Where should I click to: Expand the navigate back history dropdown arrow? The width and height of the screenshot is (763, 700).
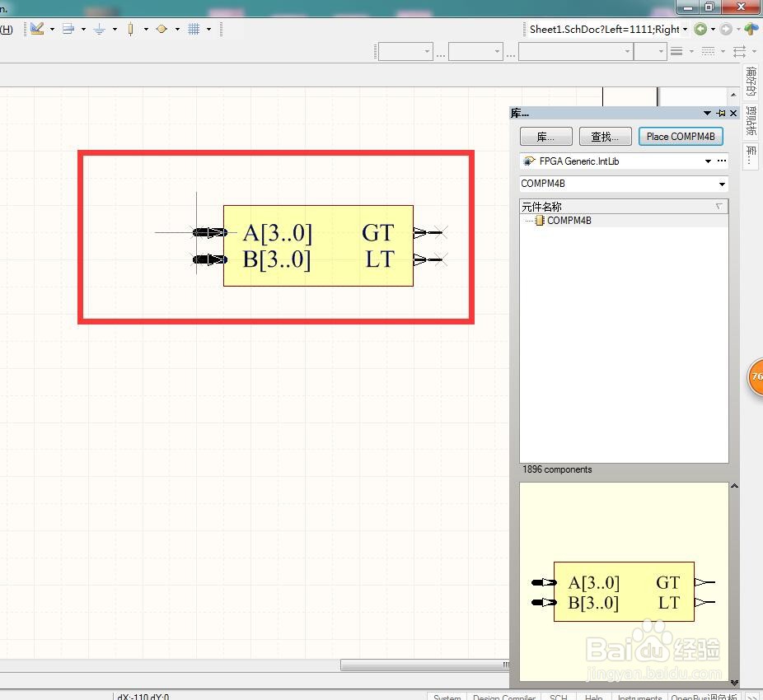tap(713, 29)
